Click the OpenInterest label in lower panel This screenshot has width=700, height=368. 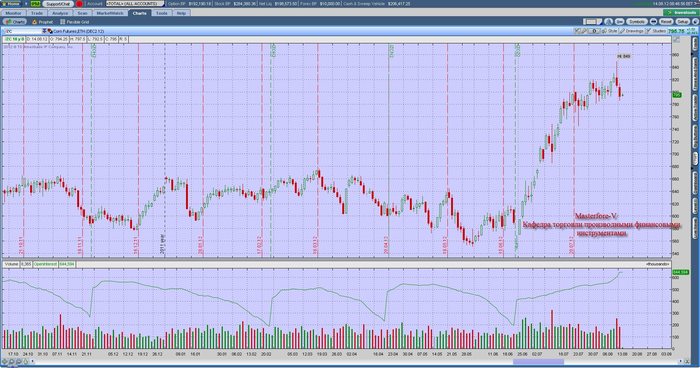point(46,264)
